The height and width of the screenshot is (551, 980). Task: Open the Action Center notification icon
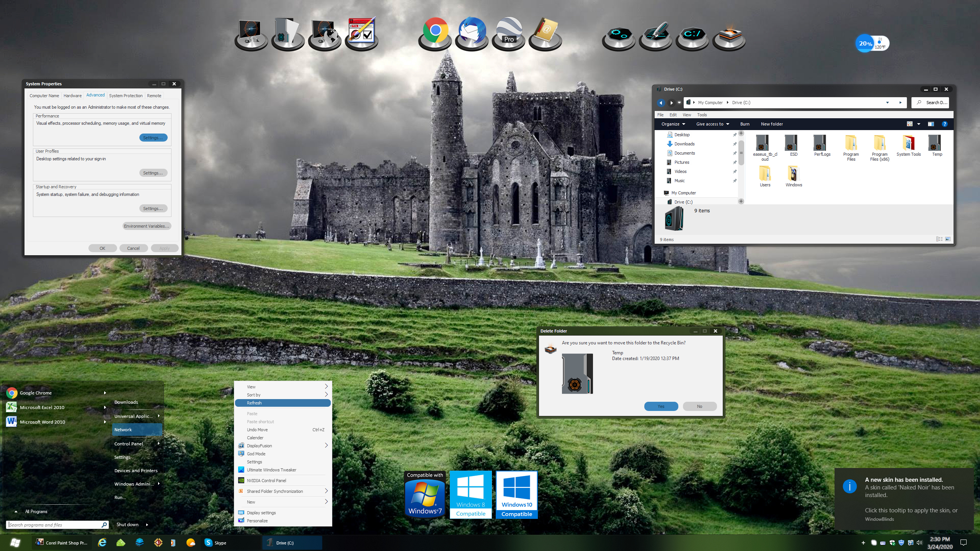click(x=964, y=543)
